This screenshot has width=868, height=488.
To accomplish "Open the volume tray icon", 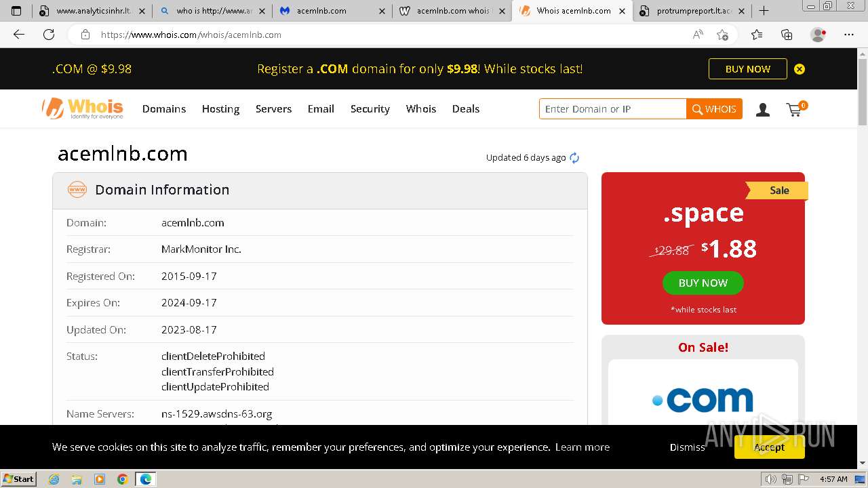I will 770,479.
